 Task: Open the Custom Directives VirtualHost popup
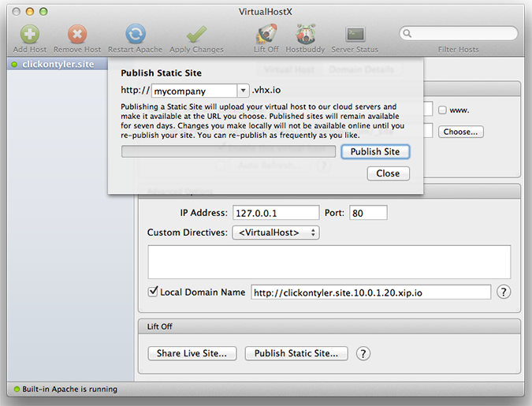pos(276,233)
